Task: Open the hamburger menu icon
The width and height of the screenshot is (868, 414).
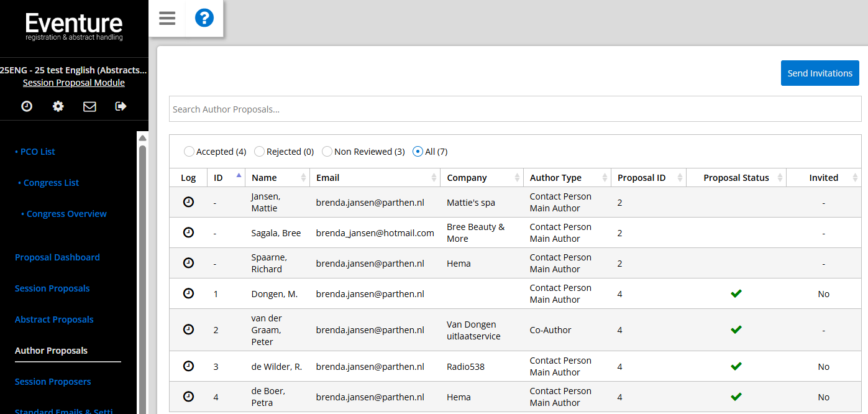Action: (x=167, y=18)
